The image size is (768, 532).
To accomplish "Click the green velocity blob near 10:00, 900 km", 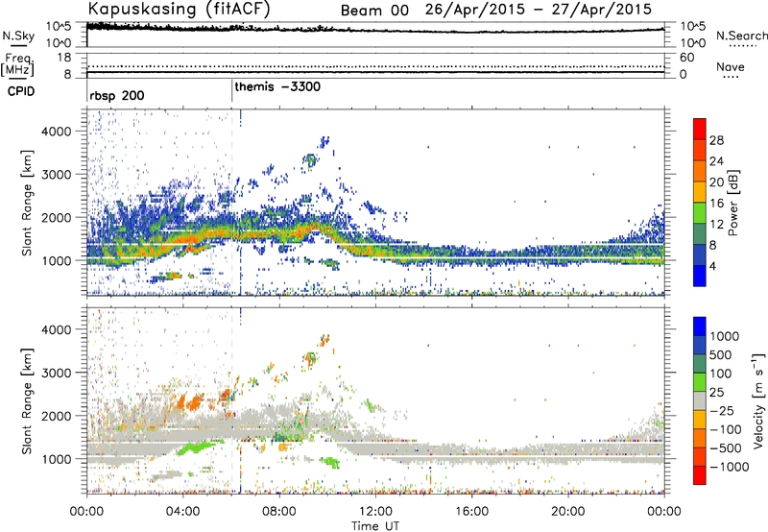I will 329,462.
